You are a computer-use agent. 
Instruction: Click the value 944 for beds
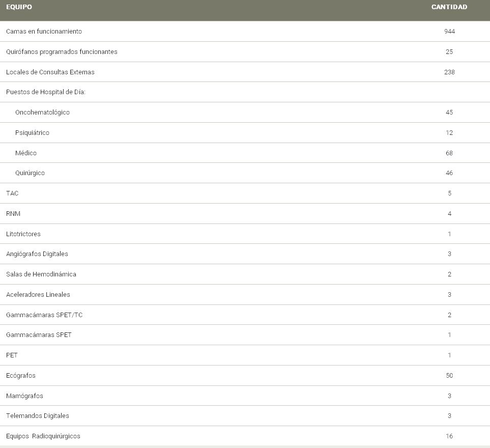tap(449, 32)
